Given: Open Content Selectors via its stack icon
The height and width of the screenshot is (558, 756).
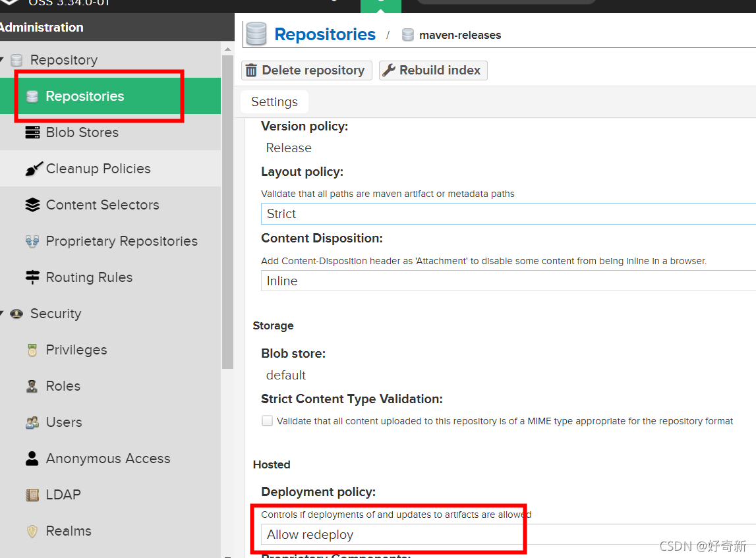Looking at the screenshot, I should (x=32, y=204).
